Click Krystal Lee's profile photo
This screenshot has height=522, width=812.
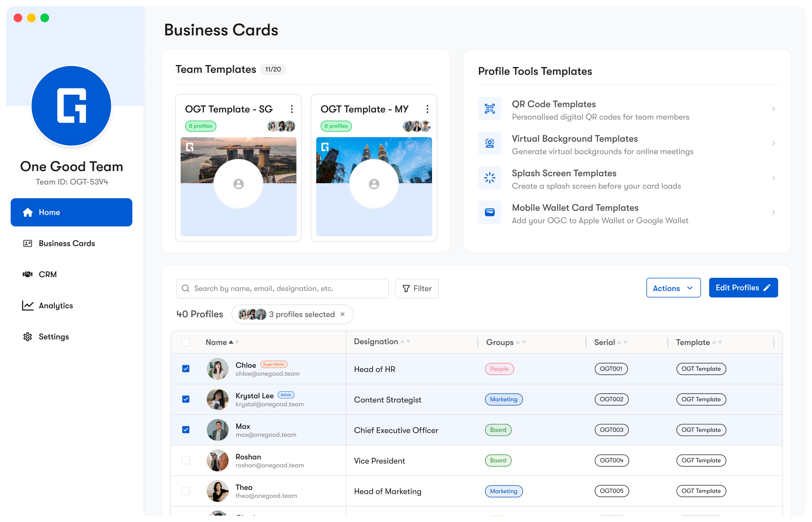point(218,399)
